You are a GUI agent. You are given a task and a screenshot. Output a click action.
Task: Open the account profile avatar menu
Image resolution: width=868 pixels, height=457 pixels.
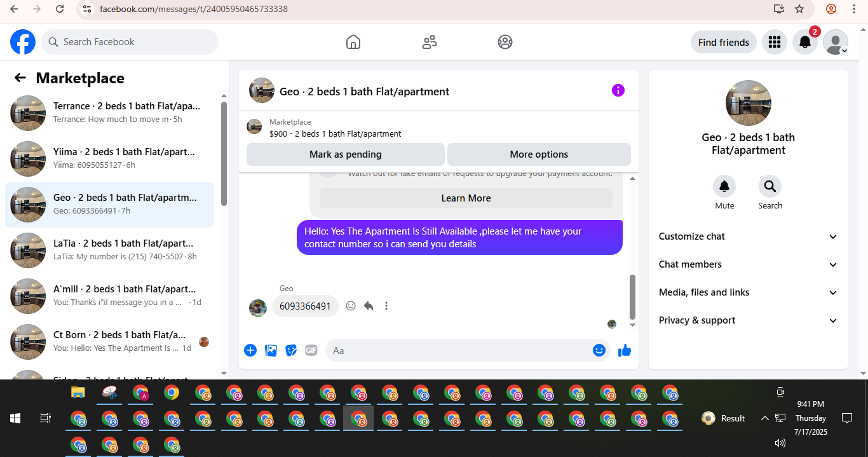[x=836, y=42]
